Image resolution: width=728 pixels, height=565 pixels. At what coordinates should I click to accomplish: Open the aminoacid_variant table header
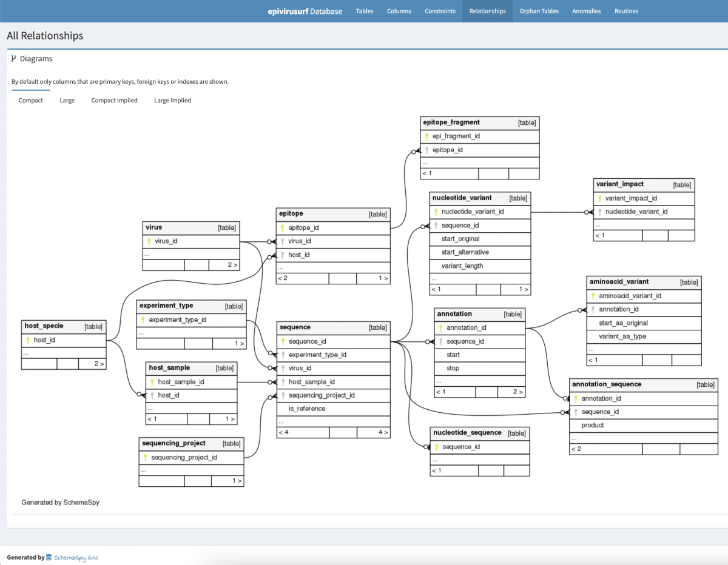pyautogui.click(x=644, y=282)
